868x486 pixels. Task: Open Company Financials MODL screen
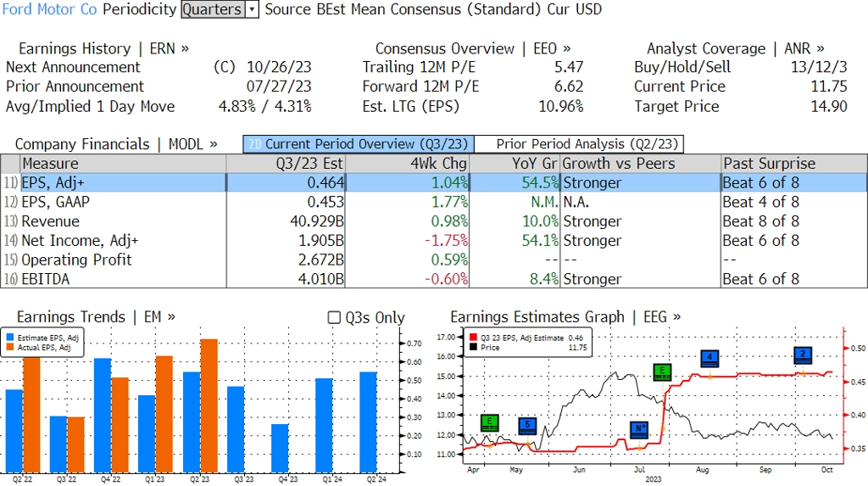pos(115,144)
